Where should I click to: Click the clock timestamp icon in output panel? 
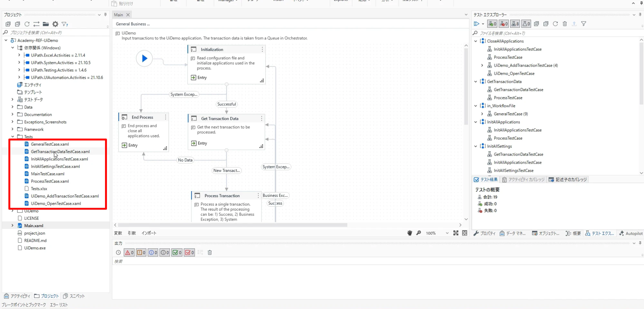click(x=119, y=253)
